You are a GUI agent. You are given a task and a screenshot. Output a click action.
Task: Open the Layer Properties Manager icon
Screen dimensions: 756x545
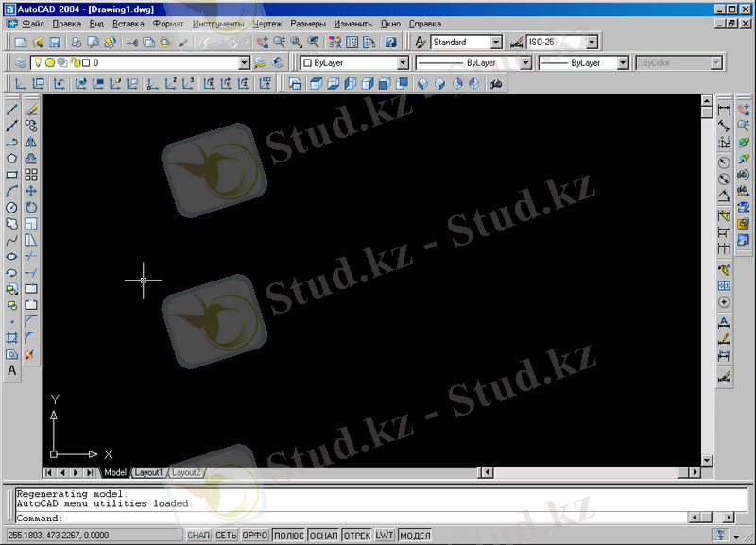(x=21, y=62)
